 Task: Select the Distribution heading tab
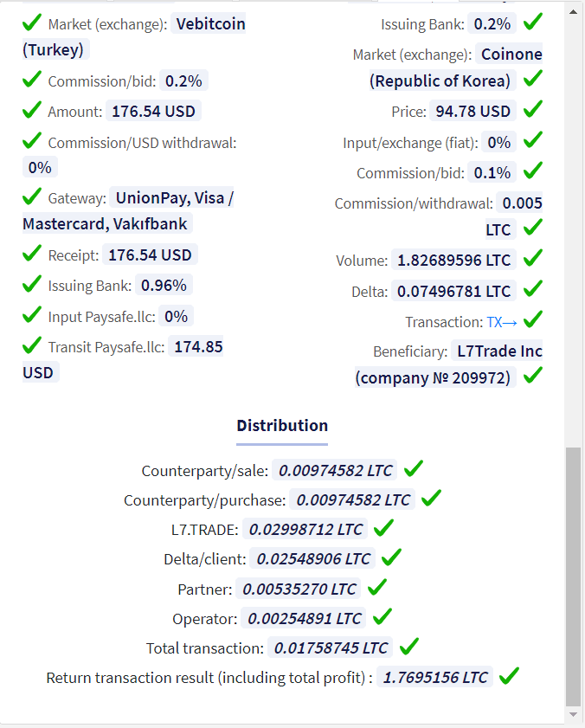pyautogui.click(x=282, y=426)
